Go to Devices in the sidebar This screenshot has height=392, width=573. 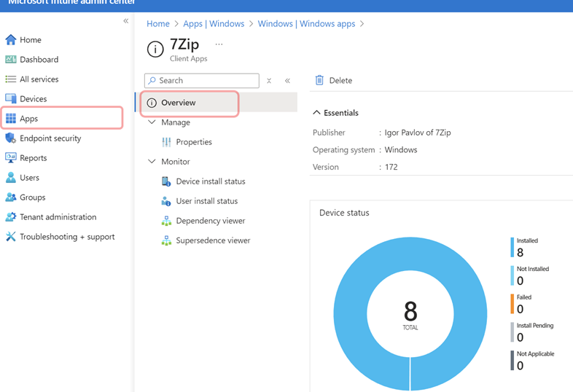(x=34, y=99)
